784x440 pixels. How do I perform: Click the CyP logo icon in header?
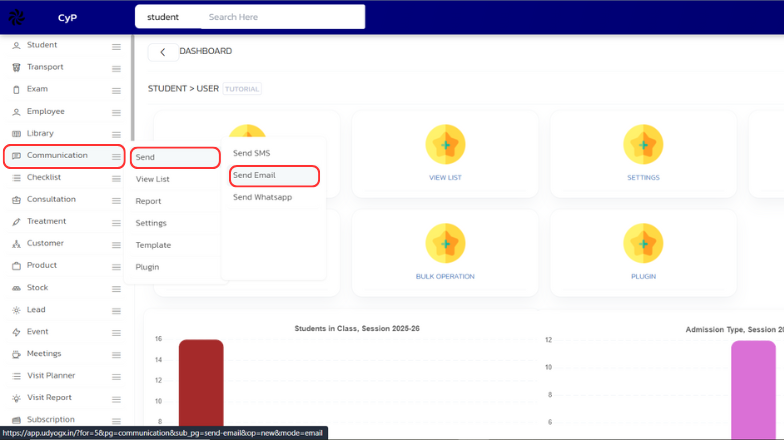point(18,18)
